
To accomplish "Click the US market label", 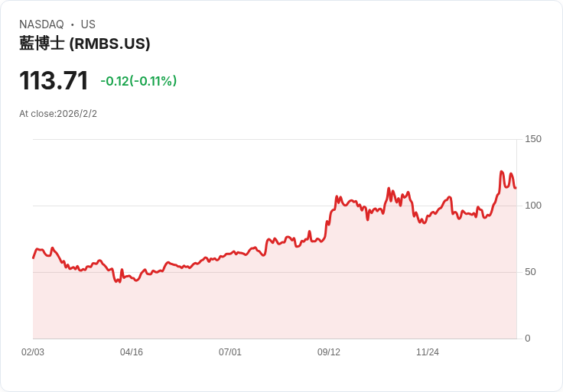I will 88,24.
